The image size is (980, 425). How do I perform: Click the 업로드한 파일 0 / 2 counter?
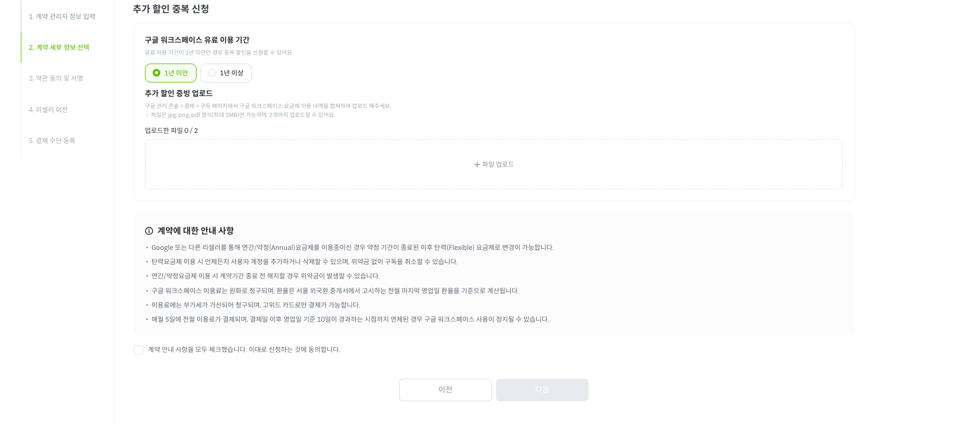172,131
